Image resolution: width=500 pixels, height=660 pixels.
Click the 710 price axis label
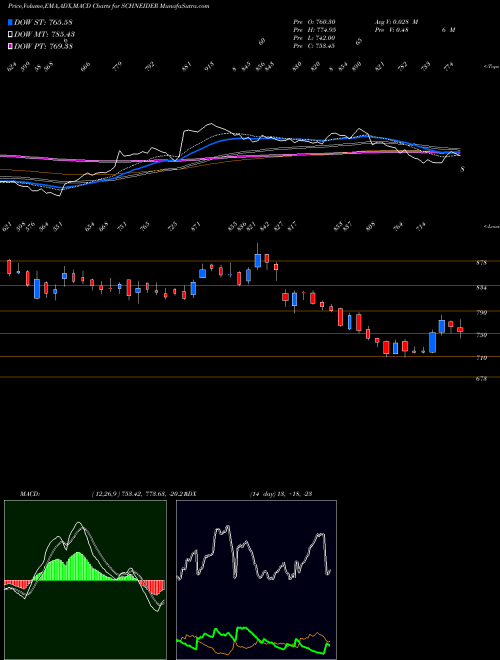click(481, 358)
